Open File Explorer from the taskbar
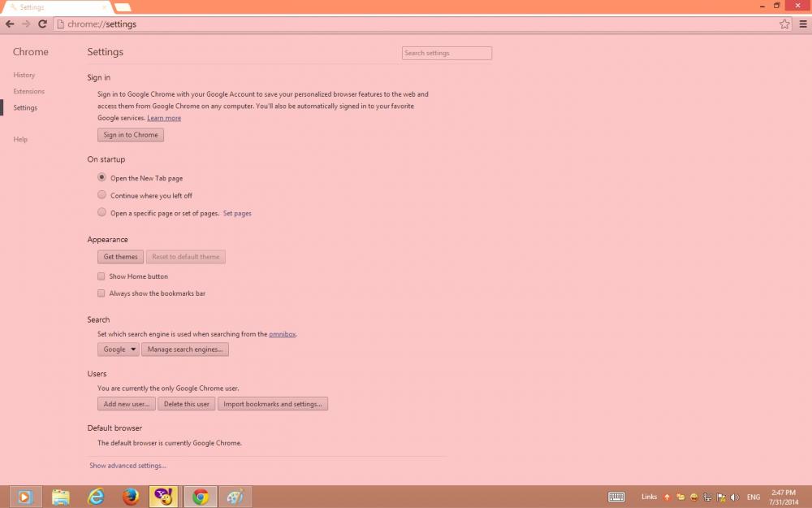812x508 pixels. (61, 497)
